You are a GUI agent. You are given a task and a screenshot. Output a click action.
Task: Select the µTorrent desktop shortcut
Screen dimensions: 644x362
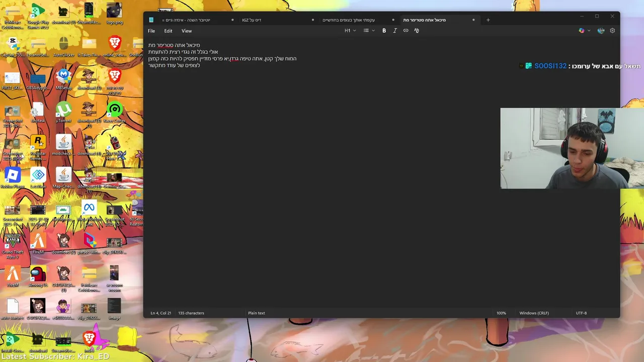click(x=63, y=113)
